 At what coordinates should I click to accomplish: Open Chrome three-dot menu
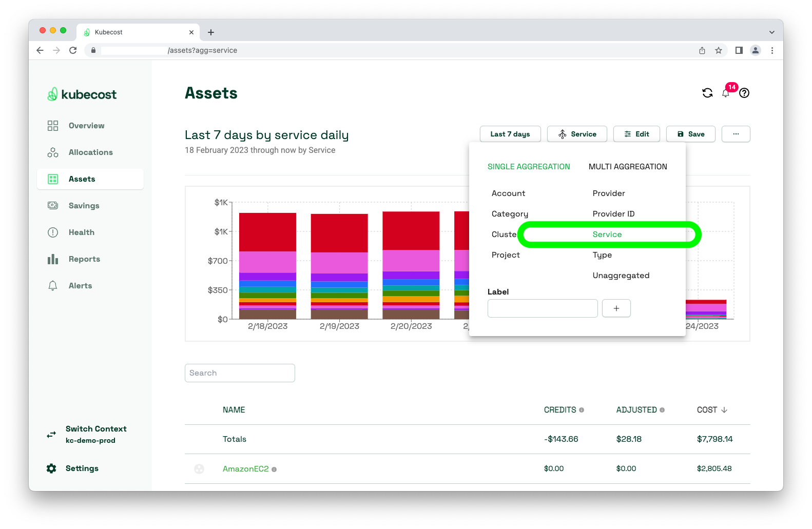point(772,50)
